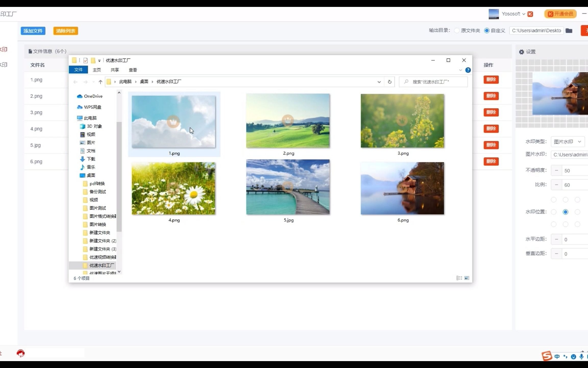Image resolution: width=588 pixels, height=368 pixels.
Task: Click the 添加文件 button
Action: [33, 31]
